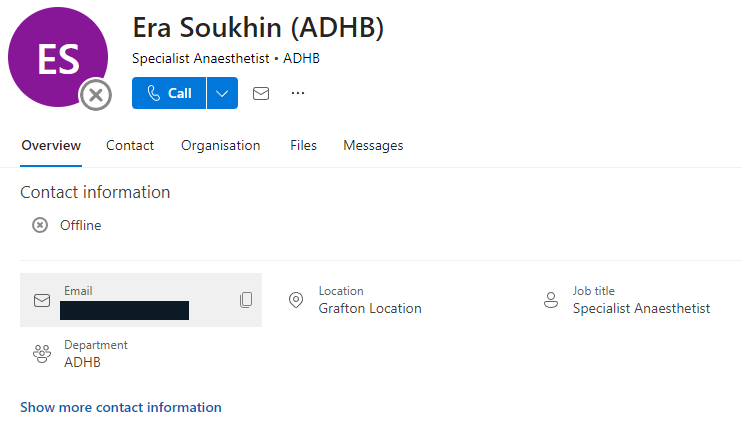The height and width of the screenshot is (432, 742).
Task: Switch to the Contact tab
Action: click(x=130, y=145)
